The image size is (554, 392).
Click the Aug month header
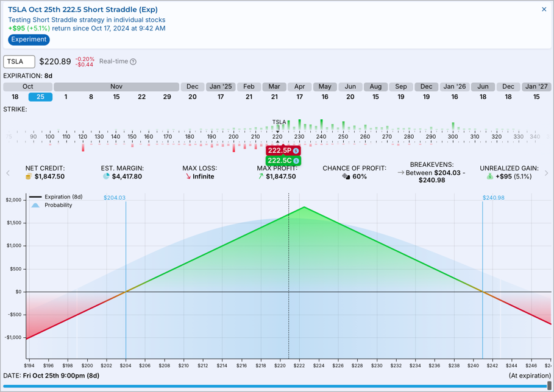[375, 87]
